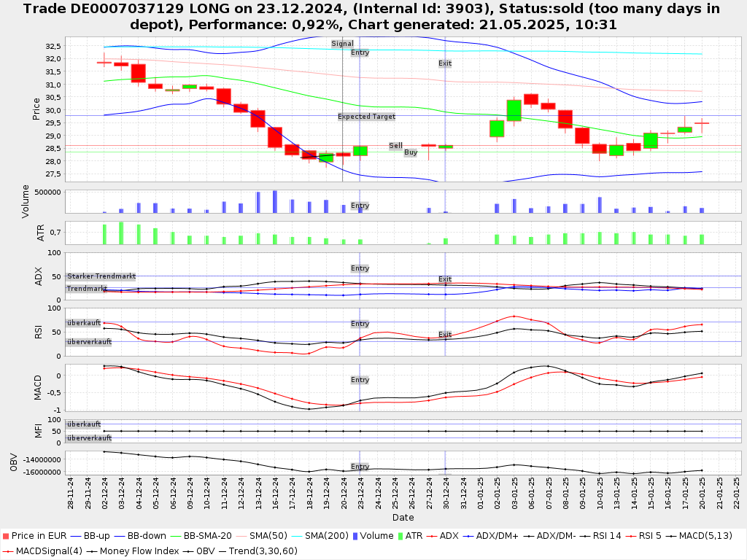Viewport: 747px width, 560px height.
Task: Click the Money Flow Index legend entry
Action: 139,551
